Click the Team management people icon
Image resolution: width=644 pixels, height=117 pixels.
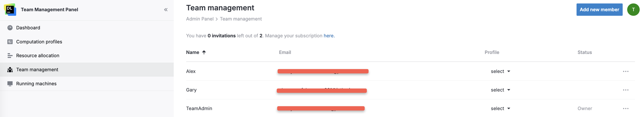tap(10, 70)
